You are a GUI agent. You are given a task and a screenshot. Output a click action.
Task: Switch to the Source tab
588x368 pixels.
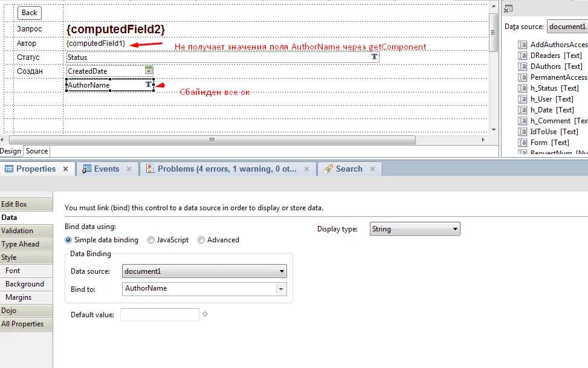click(37, 150)
